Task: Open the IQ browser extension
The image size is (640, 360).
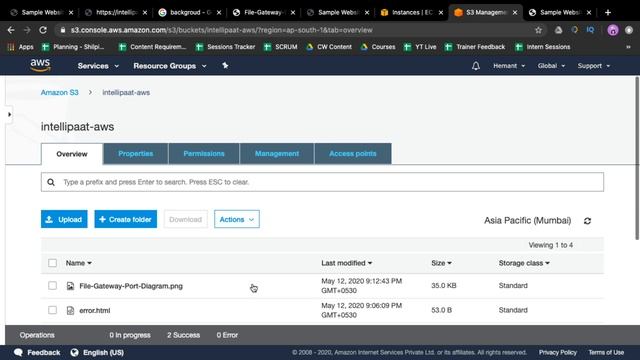Action: [x=590, y=30]
